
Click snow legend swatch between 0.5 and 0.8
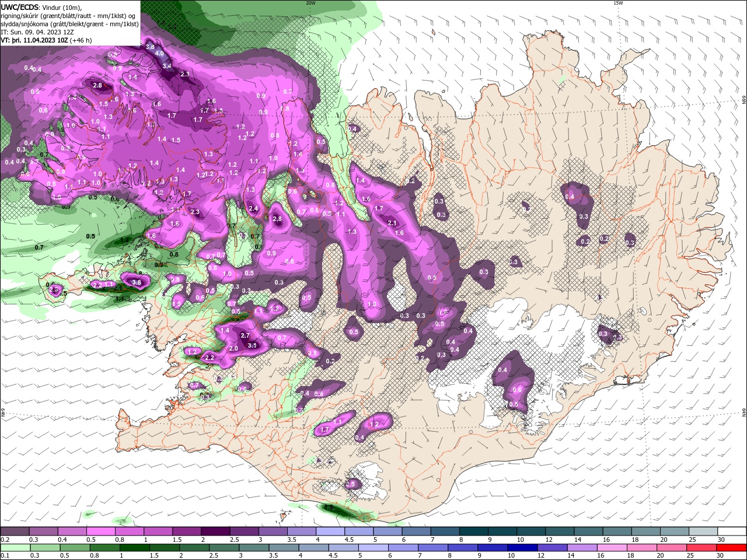pyautogui.click(x=100, y=531)
